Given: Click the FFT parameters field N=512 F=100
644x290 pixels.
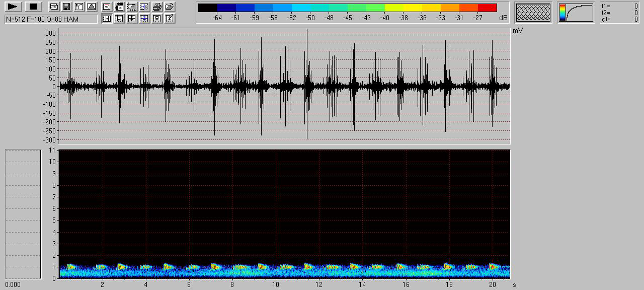Looking at the screenshot, I should [51, 19].
